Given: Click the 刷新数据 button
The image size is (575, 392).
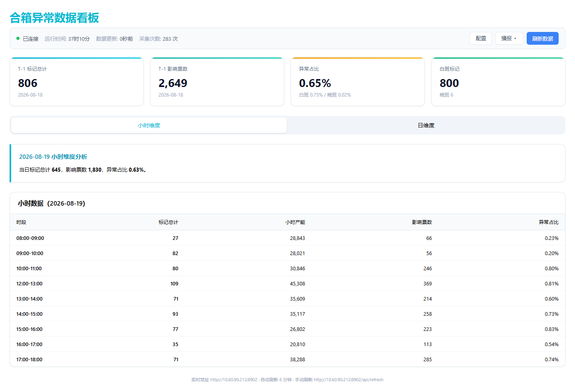Looking at the screenshot, I should [543, 38].
